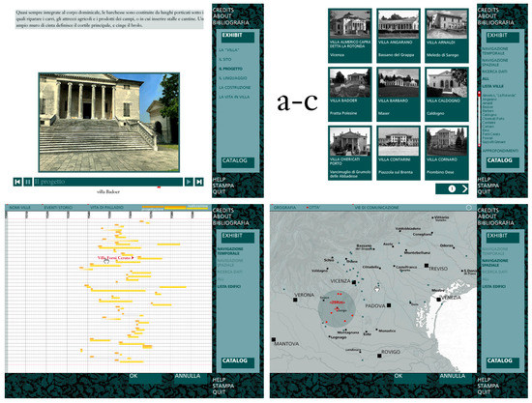Viewport: 532px width, 403px height.
Task: Pause the Il progetto slideshow
Action: (x=28, y=182)
